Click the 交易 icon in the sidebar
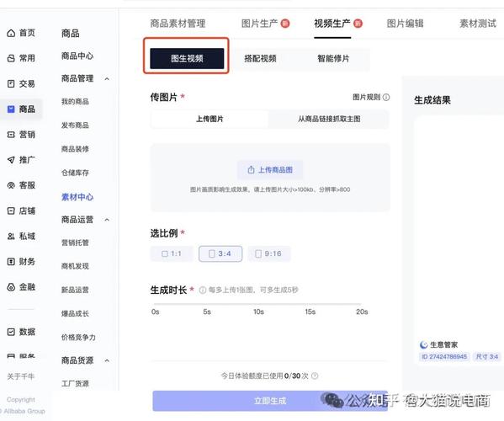The image size is (504, 421). tap(11, 83)
